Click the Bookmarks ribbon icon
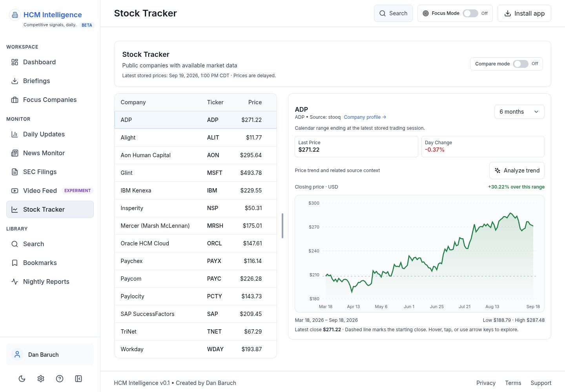The image size is (565, 392). [15, 263]
